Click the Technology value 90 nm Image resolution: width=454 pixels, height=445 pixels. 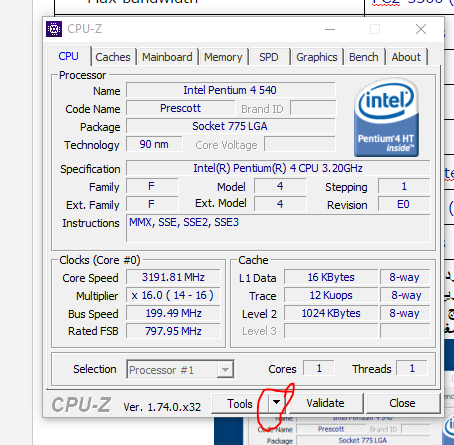click(x=154, y=144)
